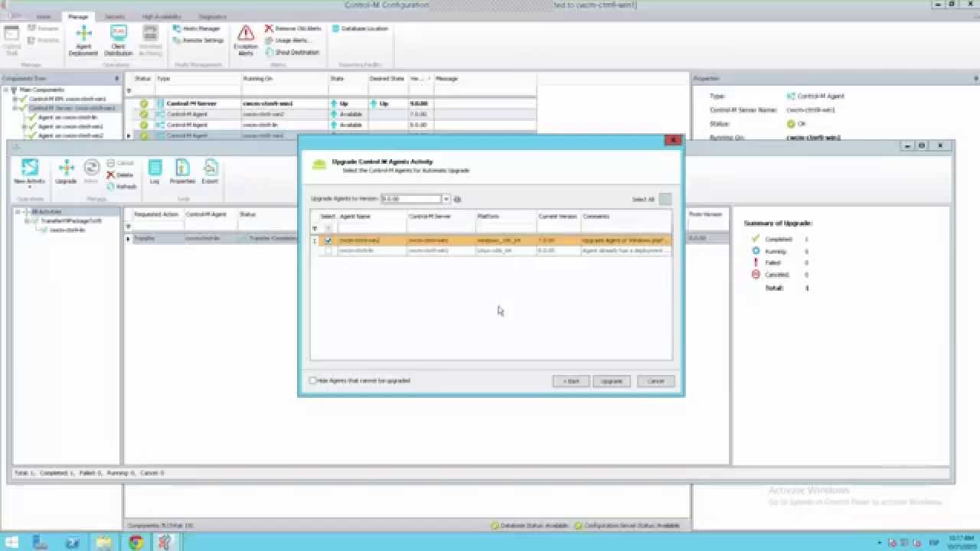Switch to the Diagnostics ribbon tab
The image size is (980, 551).
point(212,16)
